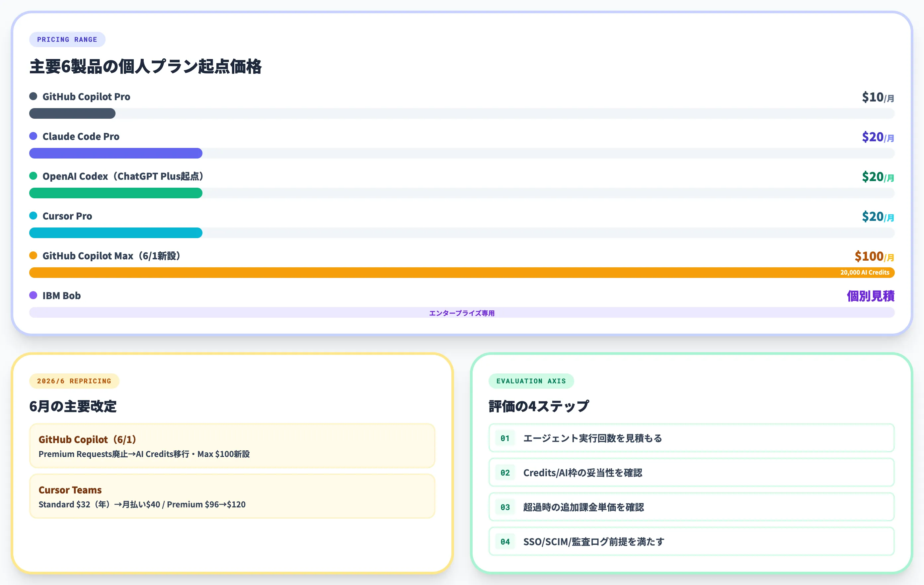Click the heading 6月の主要改定
This screenshot has width=924, height=585.
click(73, 406)
